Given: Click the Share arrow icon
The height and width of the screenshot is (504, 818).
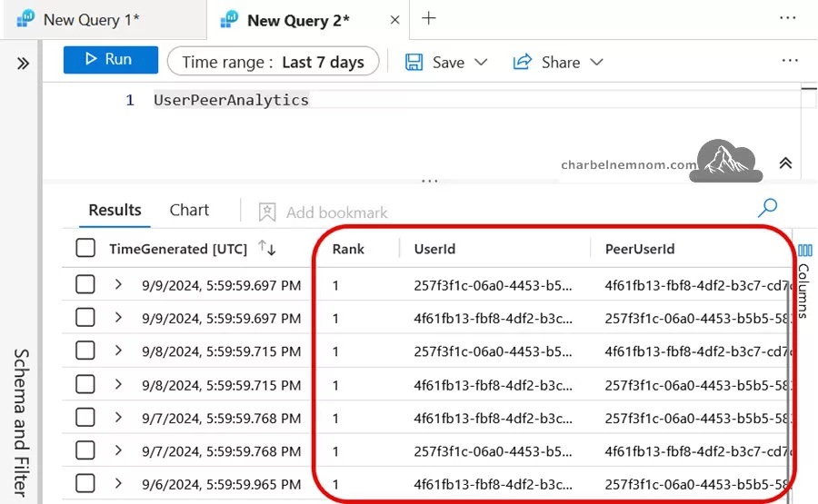Looking at the screenshot, I should (523, 62).
